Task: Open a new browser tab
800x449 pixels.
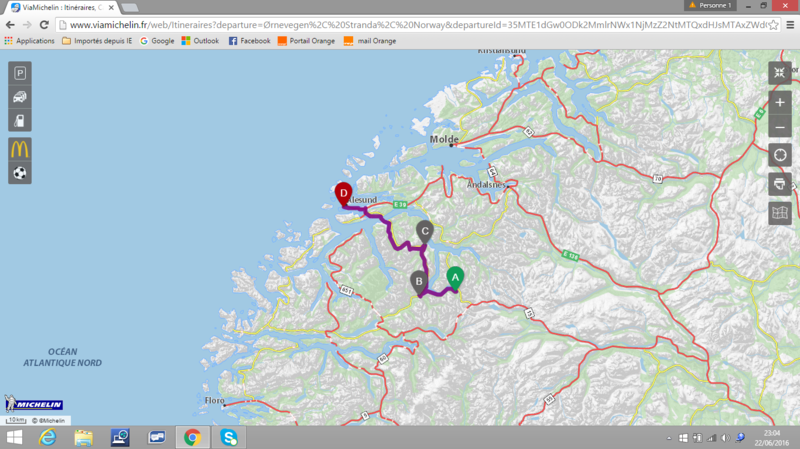Action: [x=130, y=8]
